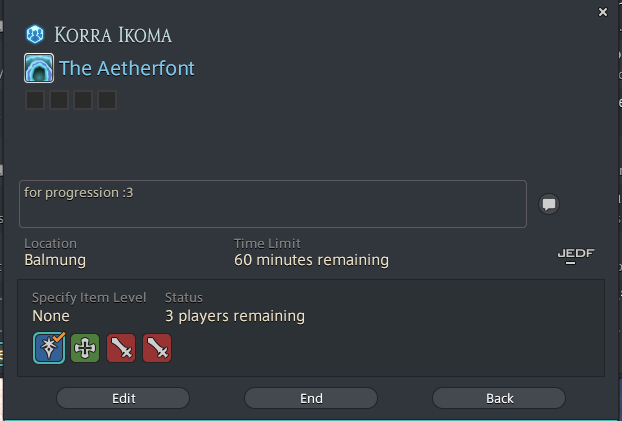Click the Korra Ikoma player name
This screenshot has height=421, width=622.
coord(115,36)
